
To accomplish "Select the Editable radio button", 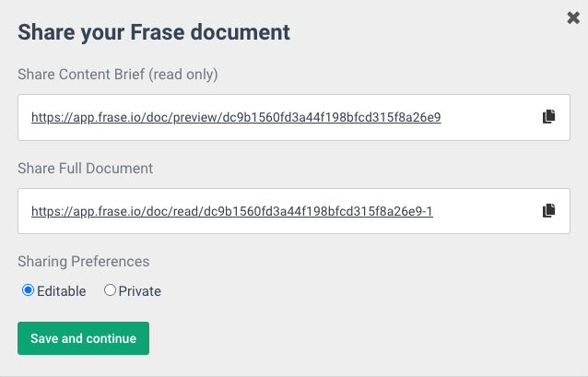I will tap(29, 290).
